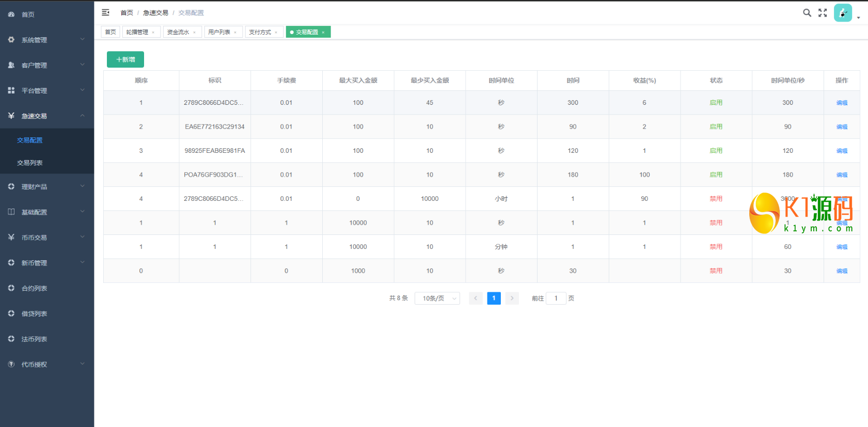
Task: Select page 1 in pagination
Action: [x=494, y=298]
